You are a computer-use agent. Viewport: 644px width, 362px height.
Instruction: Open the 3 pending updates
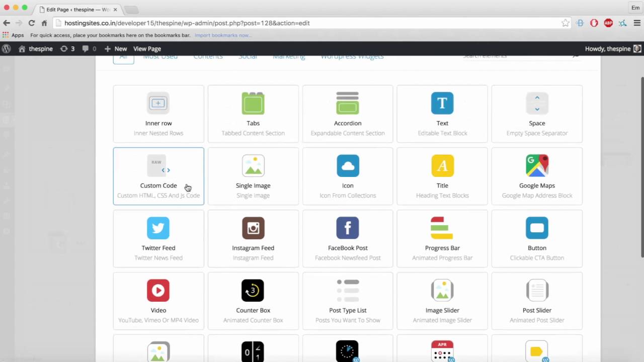(67, 49)
